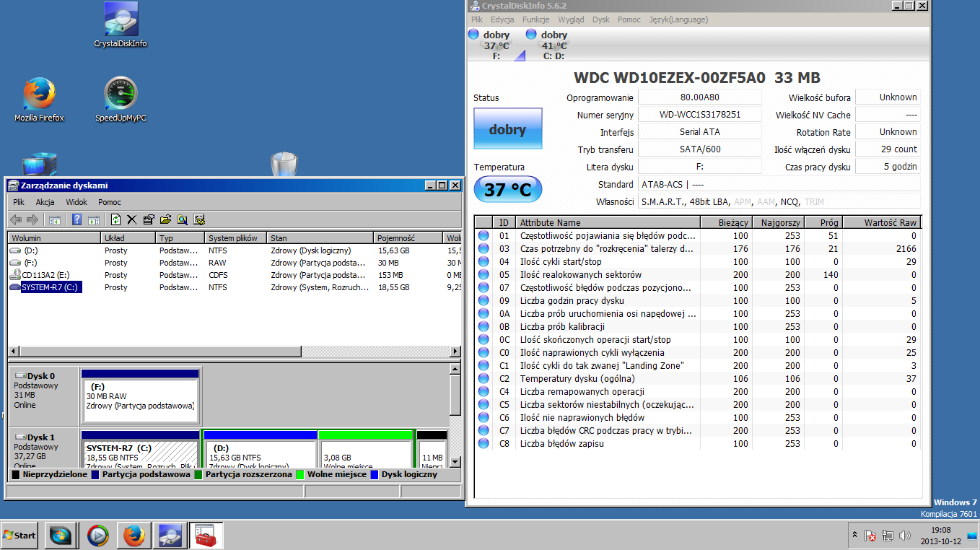Click the status circle for attribute C2
The height and width of the screenshot is (550, 980).
click(x=483, y=379)
